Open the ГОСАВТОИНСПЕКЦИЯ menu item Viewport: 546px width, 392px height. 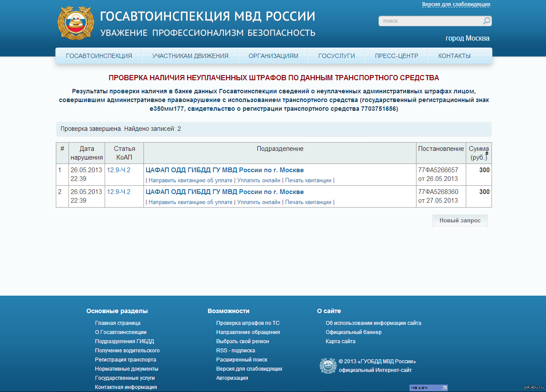99,56
